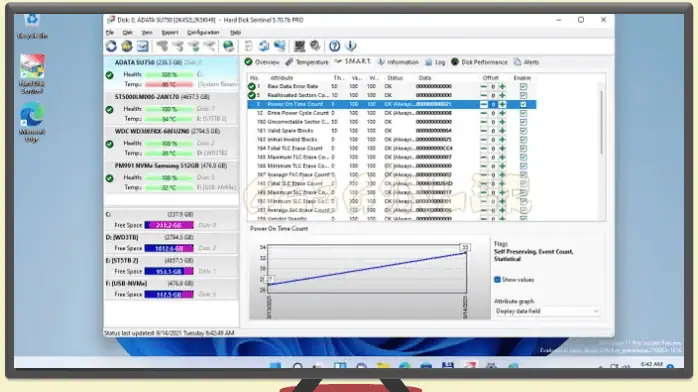This screenshot has height=392, width=698.
Task: Open the Report menu
Action: coord(170,32)
